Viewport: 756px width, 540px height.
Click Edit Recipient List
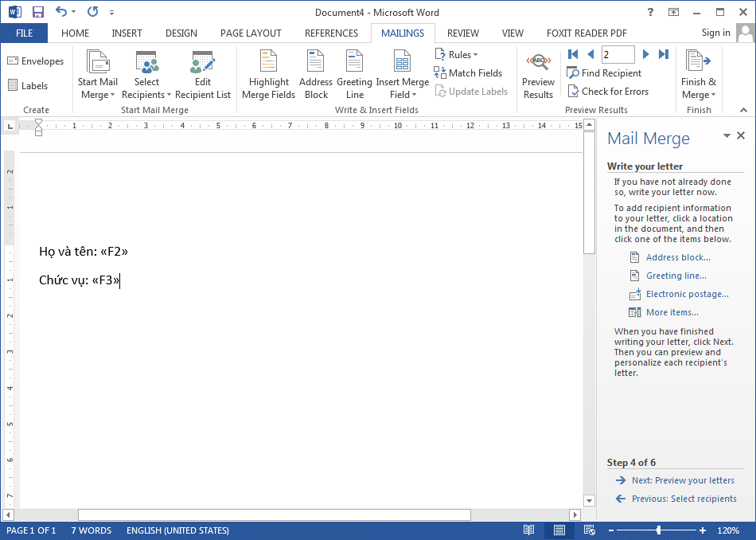(203, 75)
